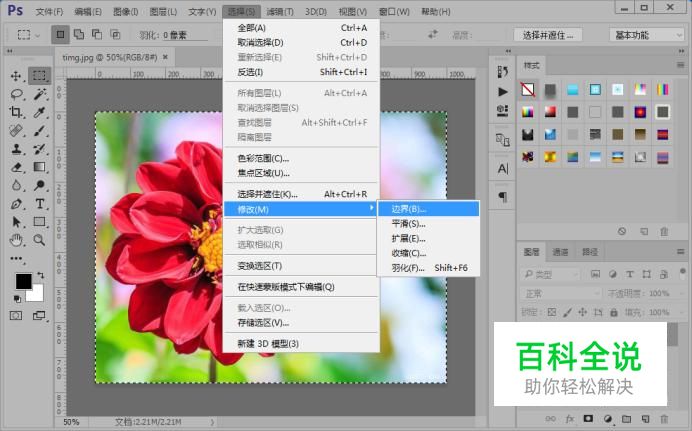Collapse the toolbar double arrows
Viewport: 692px width, 431px height.
tap(10, 52)
